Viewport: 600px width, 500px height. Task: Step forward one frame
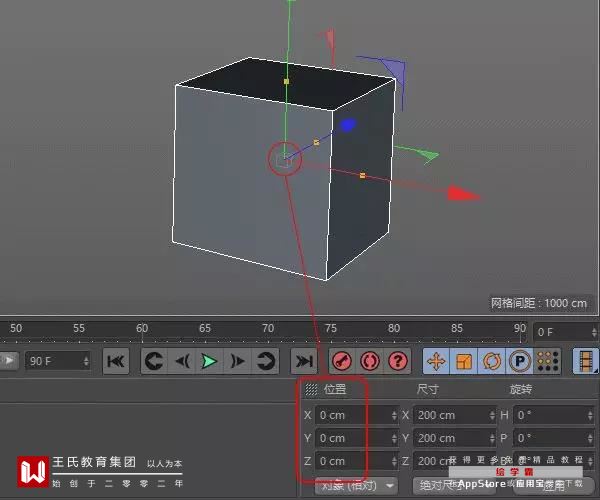coord(237,361)
